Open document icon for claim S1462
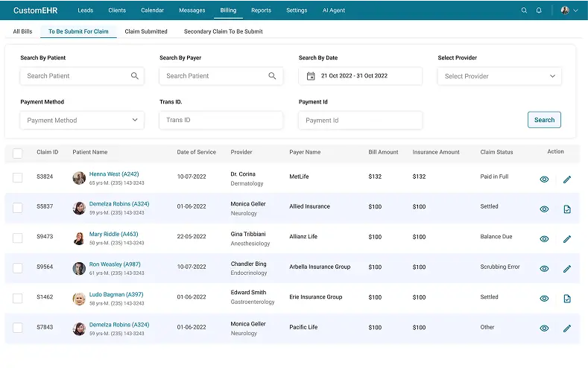This screenshot has height=368, width=588. click(x=566, y=299)
